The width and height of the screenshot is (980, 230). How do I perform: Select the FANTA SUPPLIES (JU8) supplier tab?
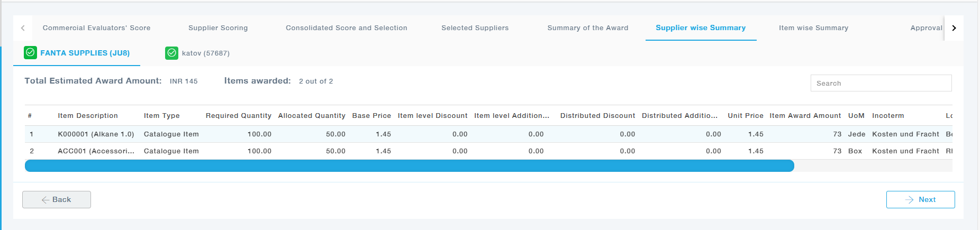pos(85,53)
